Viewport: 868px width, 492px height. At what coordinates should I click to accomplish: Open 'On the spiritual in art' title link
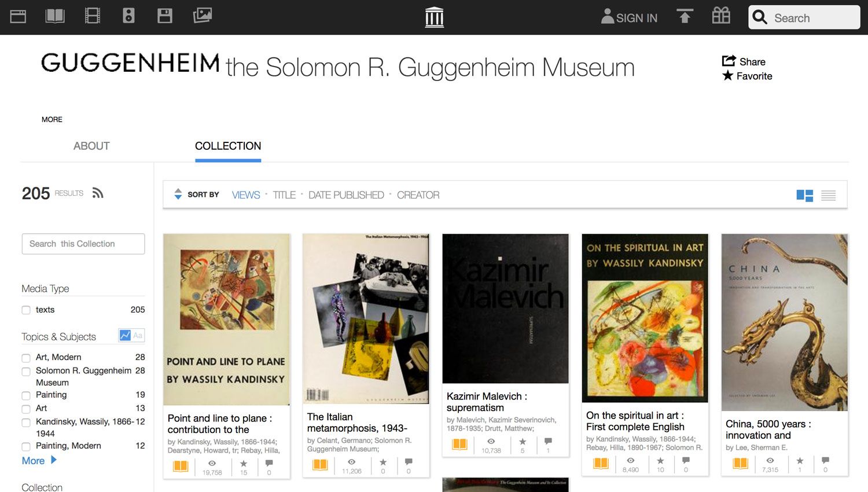tap(635, 421)
